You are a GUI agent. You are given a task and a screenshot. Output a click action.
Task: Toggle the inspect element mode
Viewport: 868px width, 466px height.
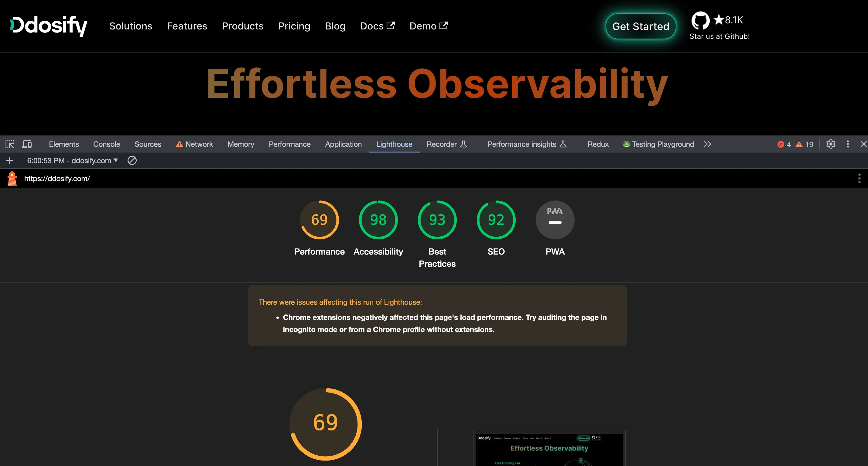pyautogui.click(x=9, y=144)
